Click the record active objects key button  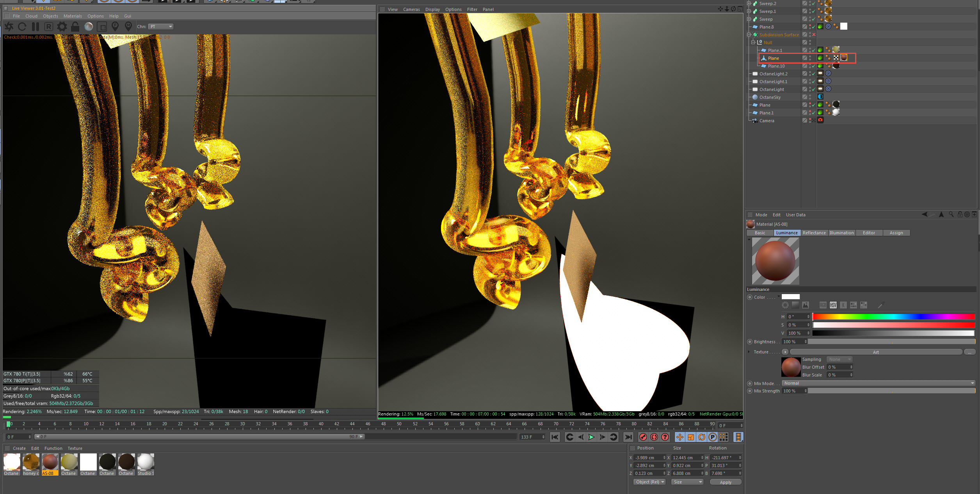(x=643, y=437)
